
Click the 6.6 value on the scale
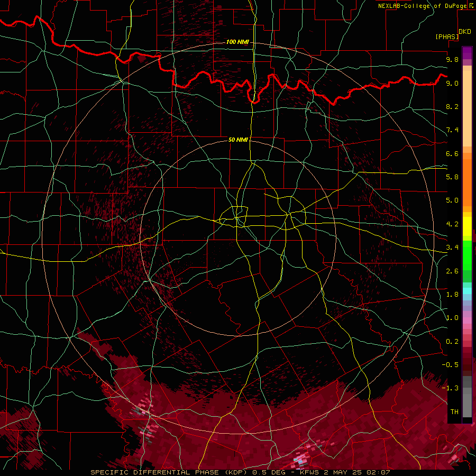point(452,153)
